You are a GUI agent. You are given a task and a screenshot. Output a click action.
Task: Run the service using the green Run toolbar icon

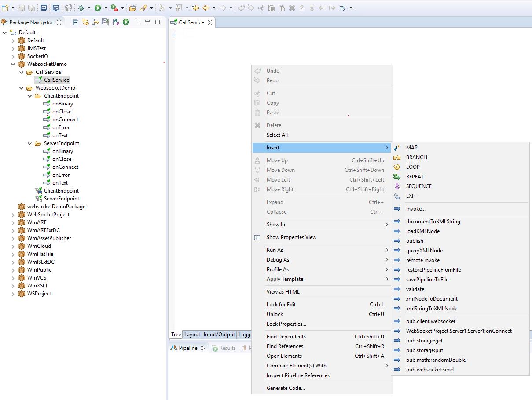click(x=98, y=8)
